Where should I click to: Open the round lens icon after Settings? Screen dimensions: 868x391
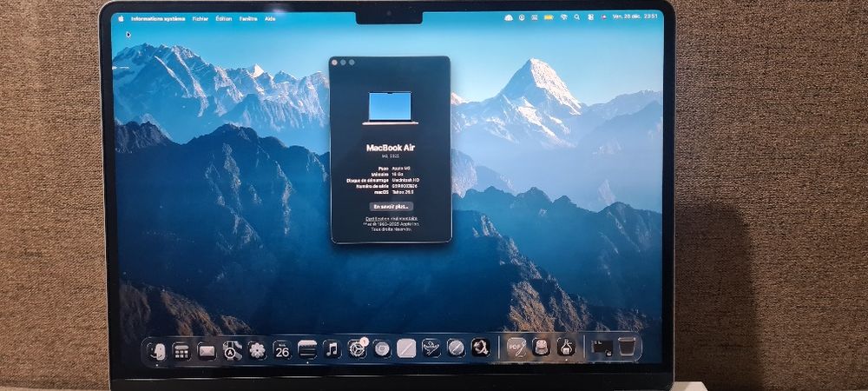point(382,348)
